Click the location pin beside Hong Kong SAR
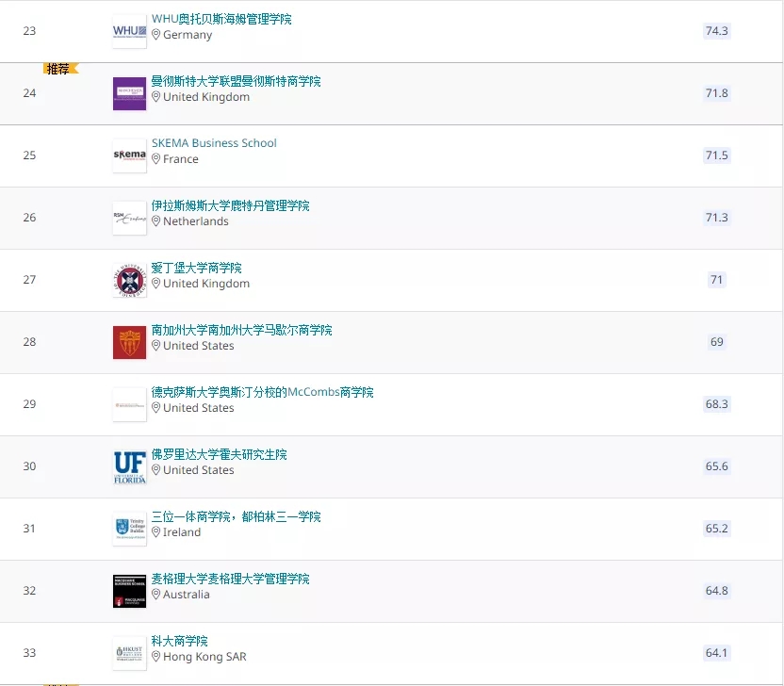784x686 pixels. (x=156, y=657)
